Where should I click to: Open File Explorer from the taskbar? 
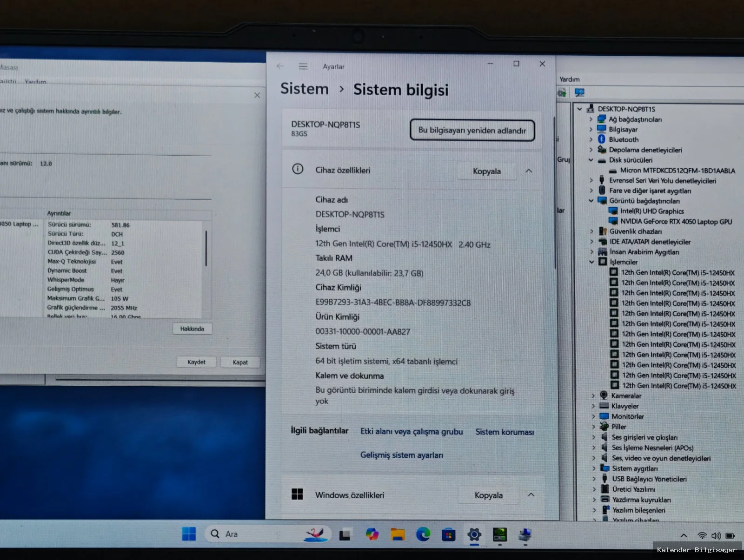pos(398,534)
